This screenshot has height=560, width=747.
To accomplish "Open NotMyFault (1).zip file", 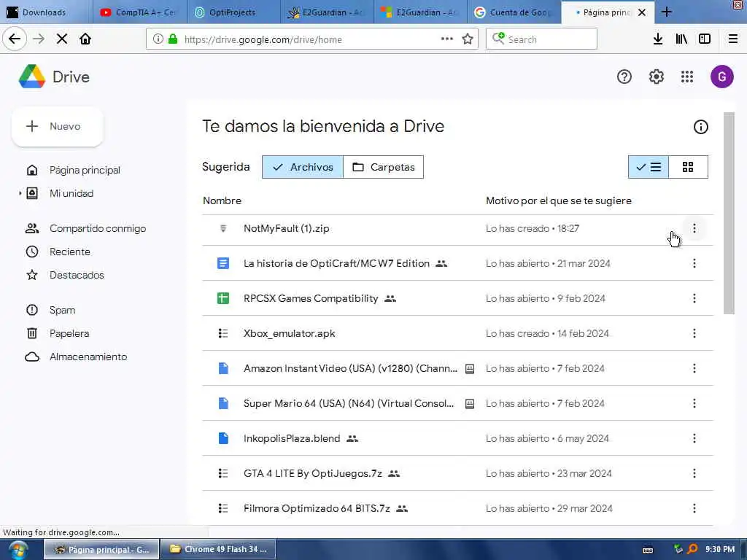I will tap(286, 228).
